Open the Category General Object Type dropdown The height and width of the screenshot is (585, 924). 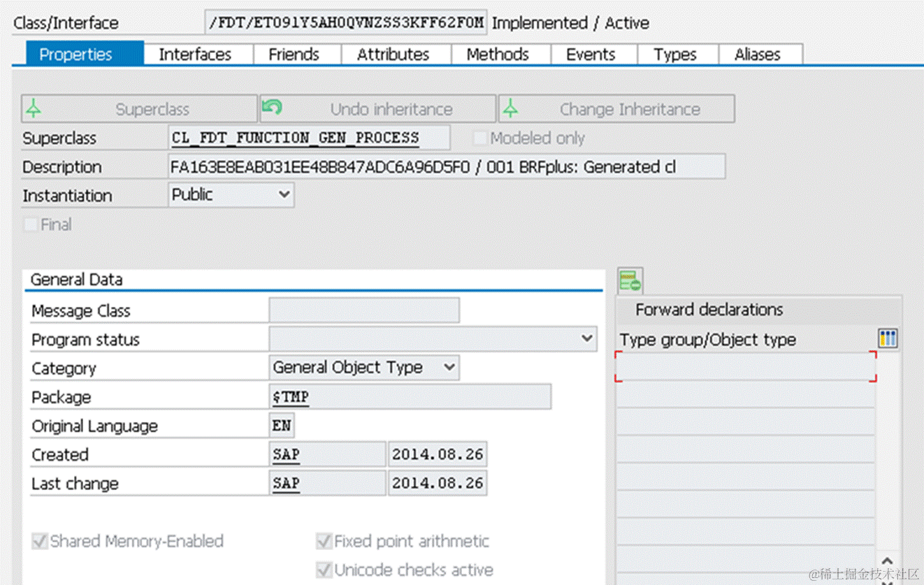point(364,368)
